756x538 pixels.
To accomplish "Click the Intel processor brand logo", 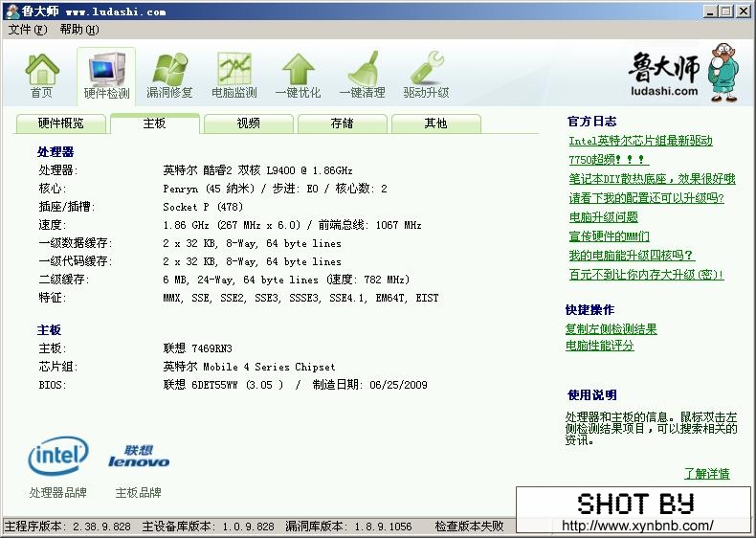I will pos(58,456).
